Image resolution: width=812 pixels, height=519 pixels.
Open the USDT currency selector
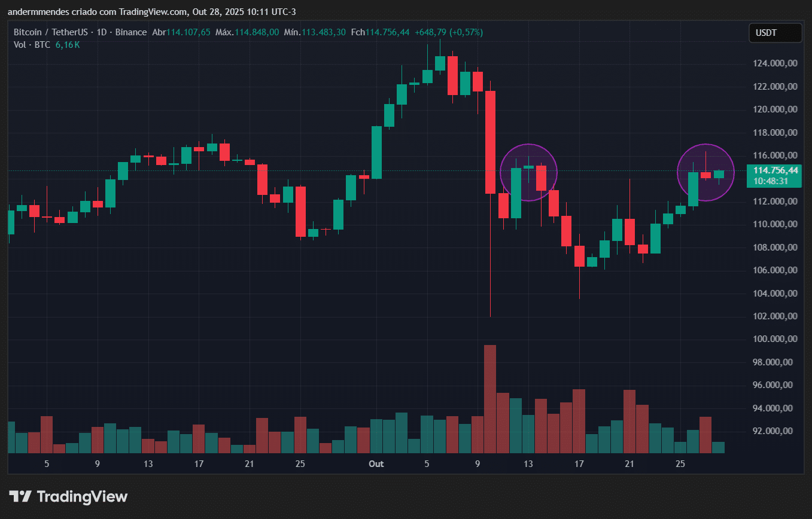click(774, 33)
